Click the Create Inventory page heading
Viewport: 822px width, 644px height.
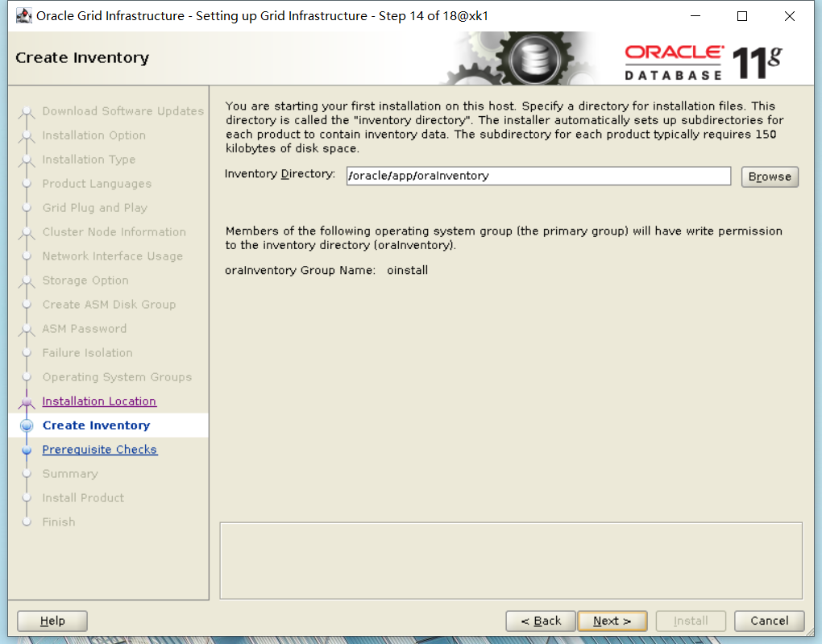click(x=82, y=58)
